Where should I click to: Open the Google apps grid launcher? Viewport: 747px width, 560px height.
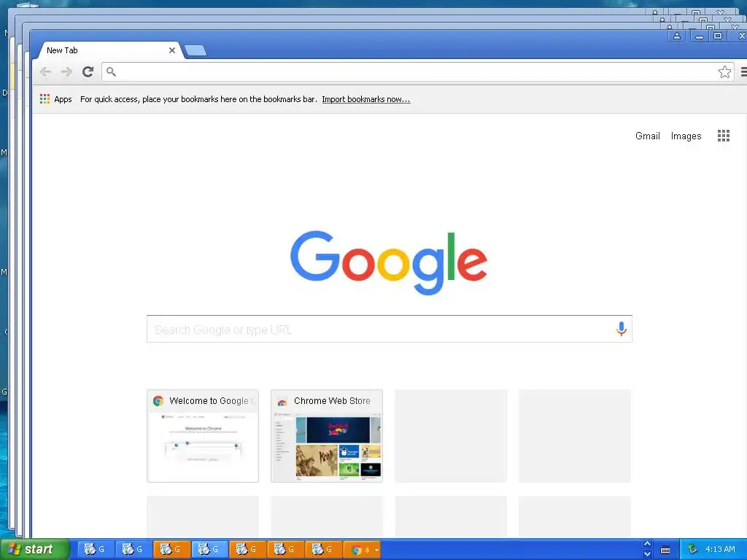723,136
